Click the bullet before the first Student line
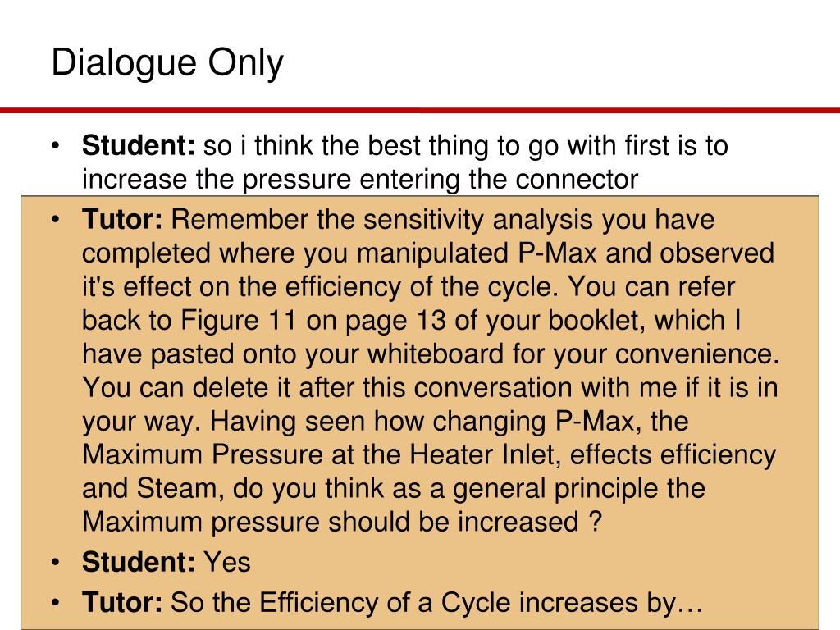 (55, 146)
